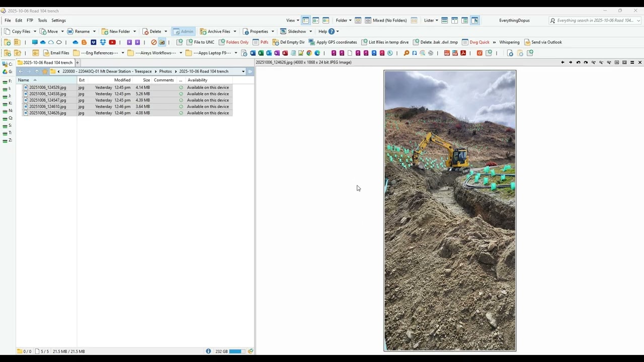Click the orange magnifier search icon
This screenshot has width=644, height=362.
tap(407, 53)
